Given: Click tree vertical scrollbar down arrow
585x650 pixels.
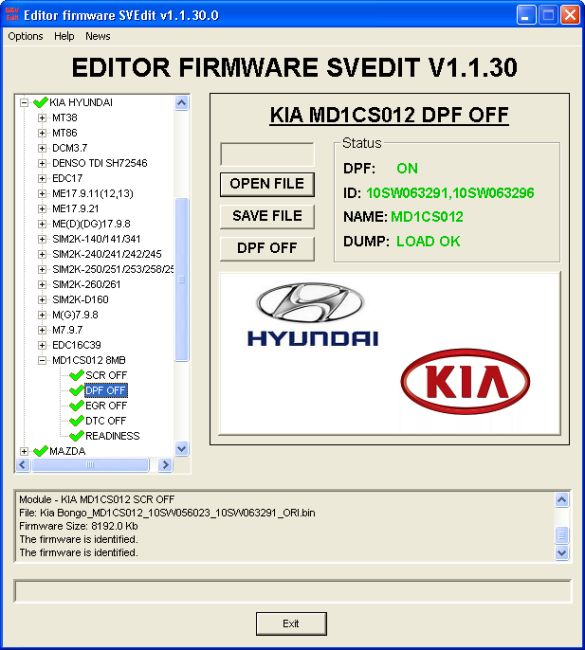Looking at the screenshot, I should (x=182, y=449).
